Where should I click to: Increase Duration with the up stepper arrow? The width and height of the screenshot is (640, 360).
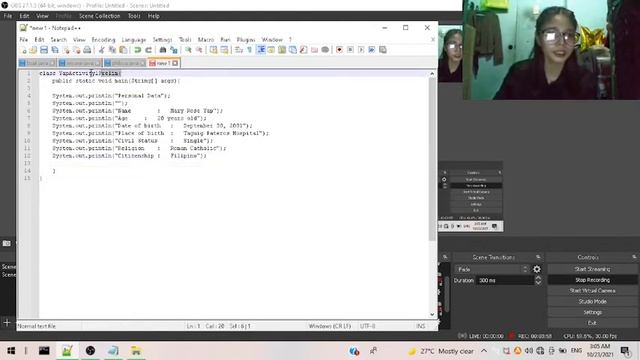[x=538, y=278]
